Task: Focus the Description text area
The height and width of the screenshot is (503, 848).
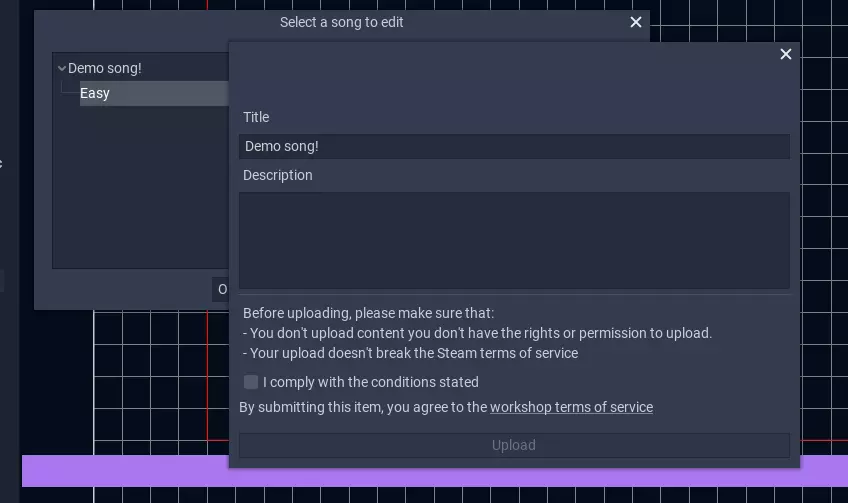Action: [514, 240]
